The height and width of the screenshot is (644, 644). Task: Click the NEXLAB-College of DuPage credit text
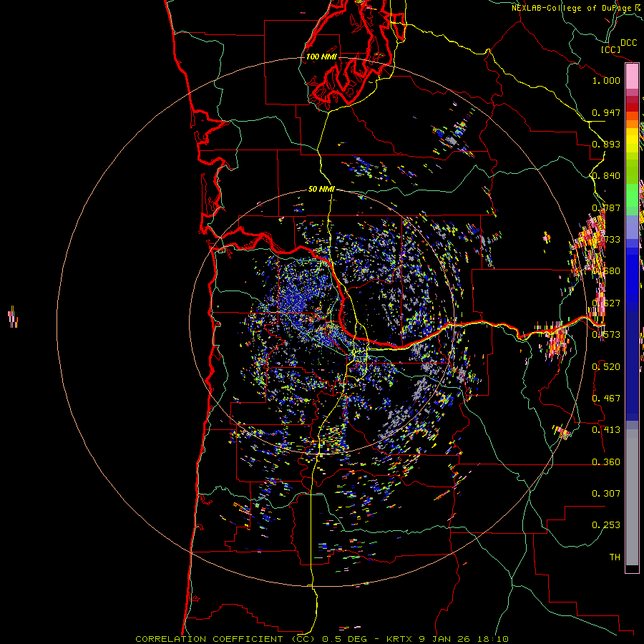pyautogui.click(x=572, y=8)
